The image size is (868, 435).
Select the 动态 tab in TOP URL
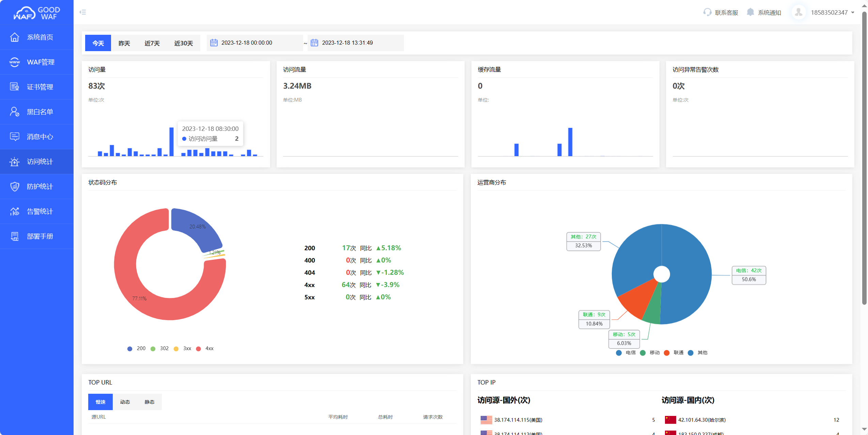pos(125,402)
